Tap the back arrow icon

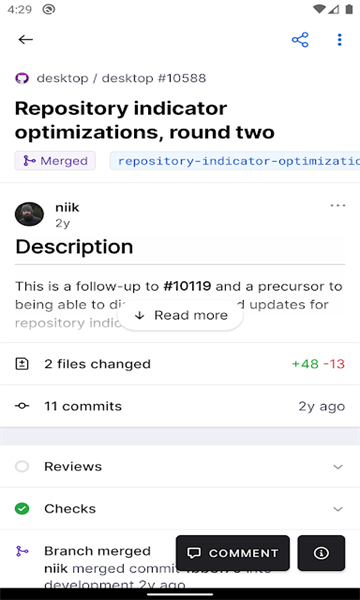pos(26,39)
